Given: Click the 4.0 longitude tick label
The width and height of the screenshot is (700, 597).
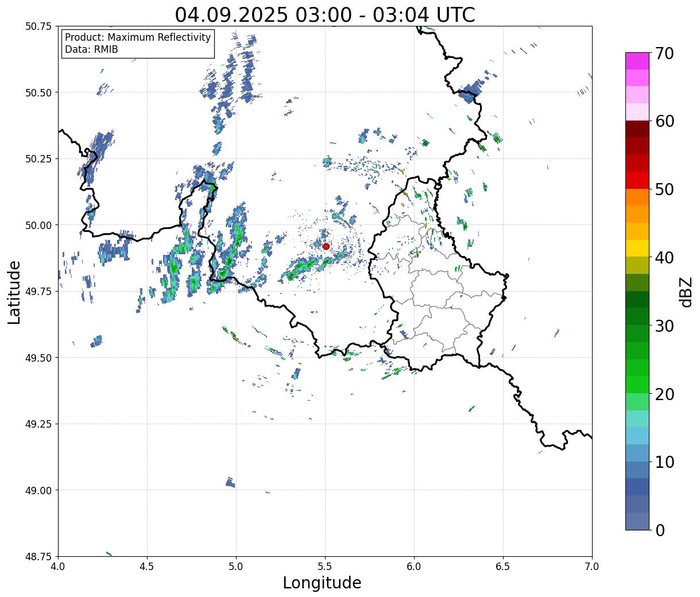Looking at the screenshot, I should [x=58, y=567].
